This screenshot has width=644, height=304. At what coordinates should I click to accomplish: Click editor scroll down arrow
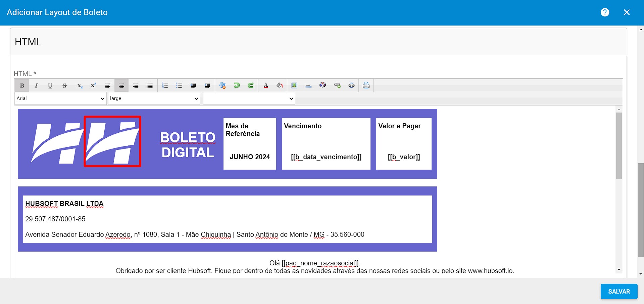(x=619, y=270)
